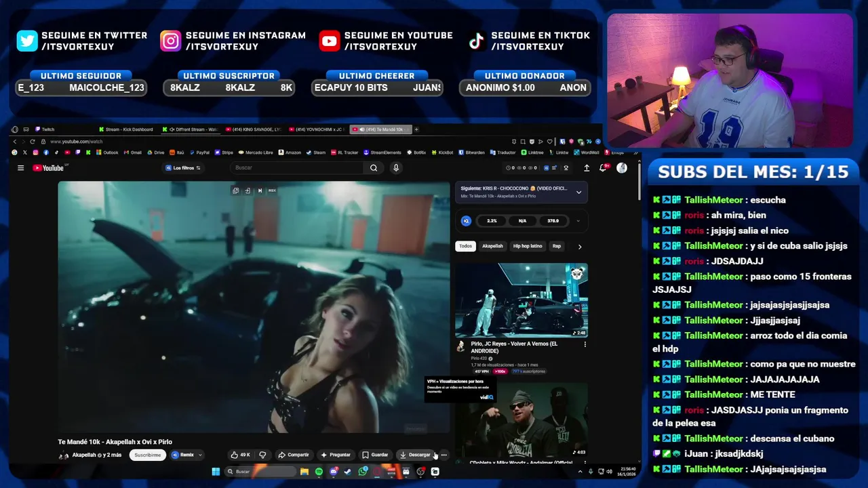The height and width of the screenshot is (488, 868).
Task: Open the PayPal bookmark
Action: [199, 152]
